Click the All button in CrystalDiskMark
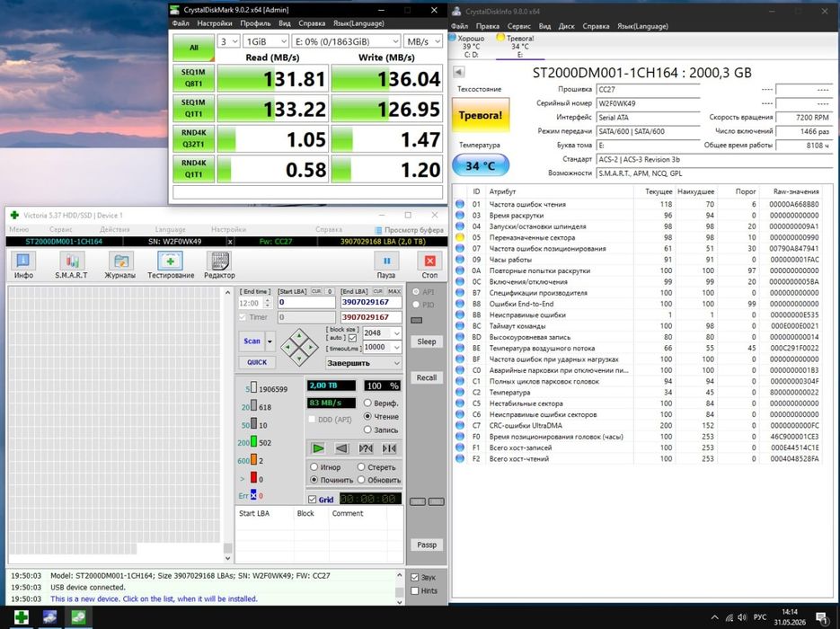The height and width of the screenshot is (629, 840). [193, 48]
